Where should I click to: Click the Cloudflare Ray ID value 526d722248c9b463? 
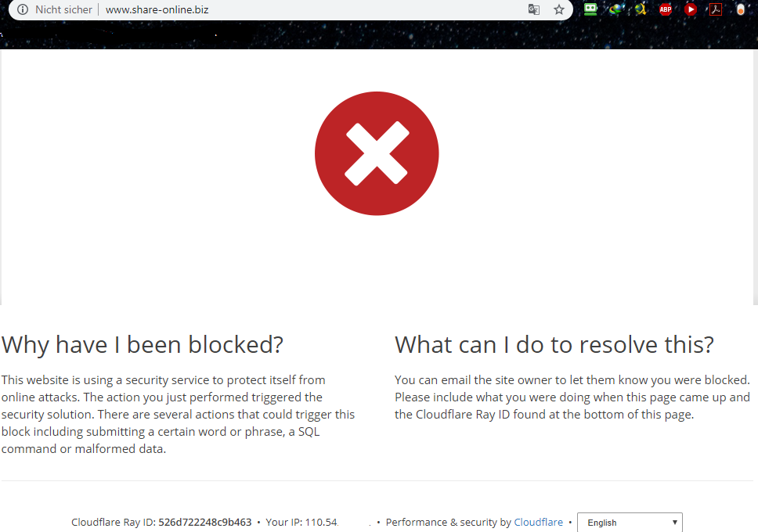(204, 522)
